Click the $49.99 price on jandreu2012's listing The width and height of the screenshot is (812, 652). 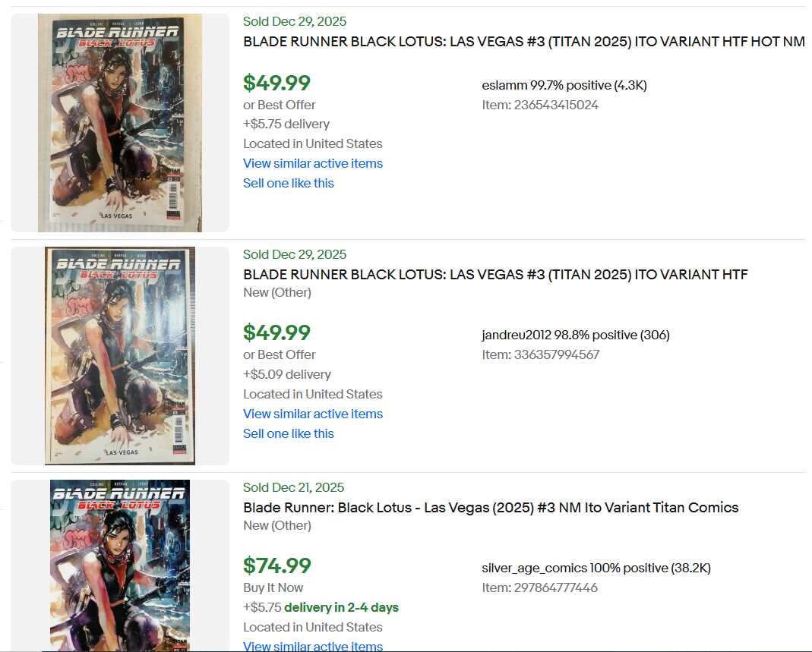coord(276,333)
